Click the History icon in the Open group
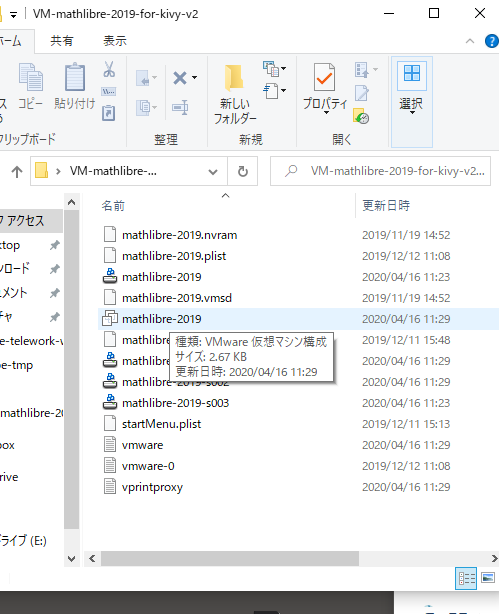Screen dimensions: 499x614 click(361, 116)
